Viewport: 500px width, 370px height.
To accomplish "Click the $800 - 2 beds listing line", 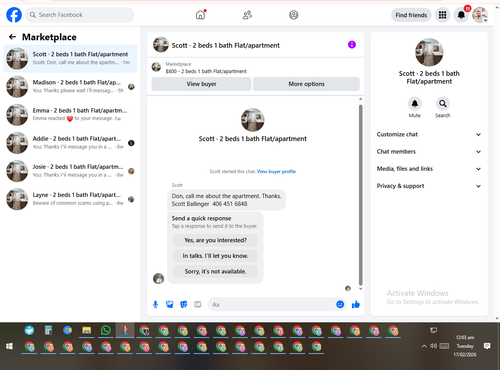I will tap(206, 71).
